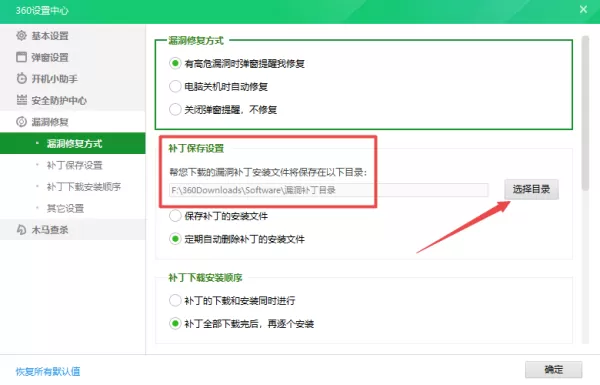Select 补丁的下载和安装同时进行 option
This screenshot has width=600, height=385.
pyautogui.click(x=175, y=300)
